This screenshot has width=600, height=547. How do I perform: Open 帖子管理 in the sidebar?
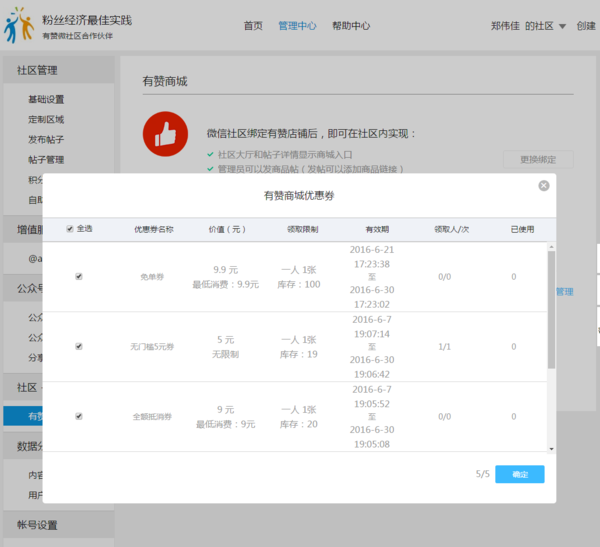point(46,160)
